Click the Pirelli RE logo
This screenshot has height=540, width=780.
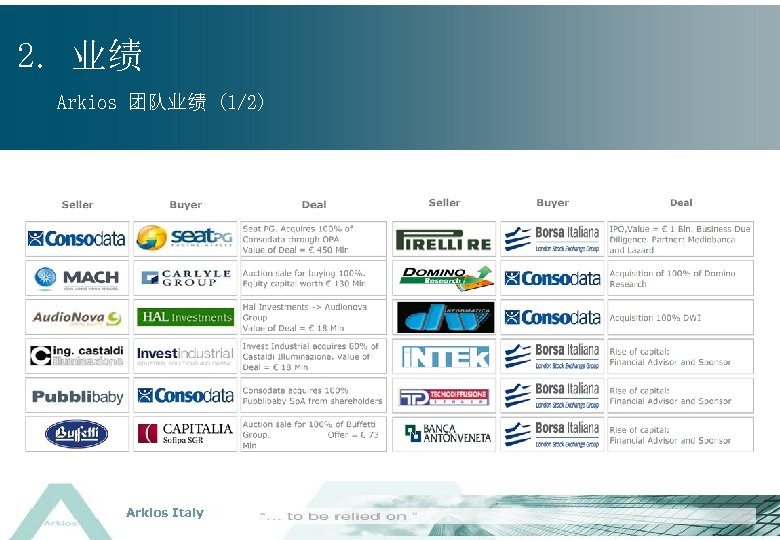click(444, 240)
